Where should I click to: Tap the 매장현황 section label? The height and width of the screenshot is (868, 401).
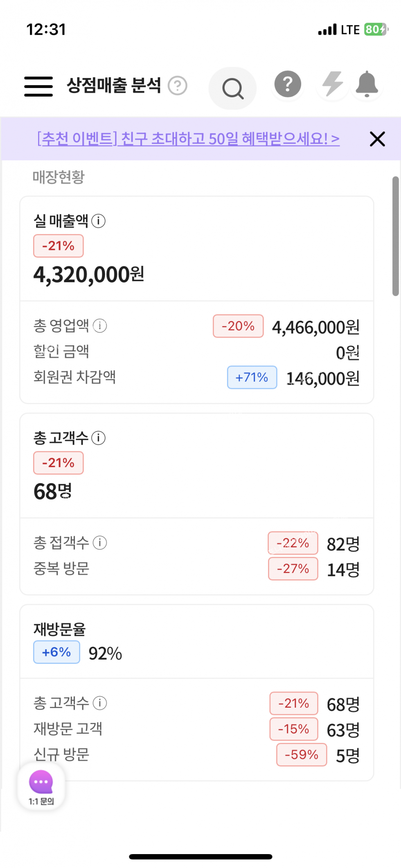pyautogui.click(x=59, y=177)
